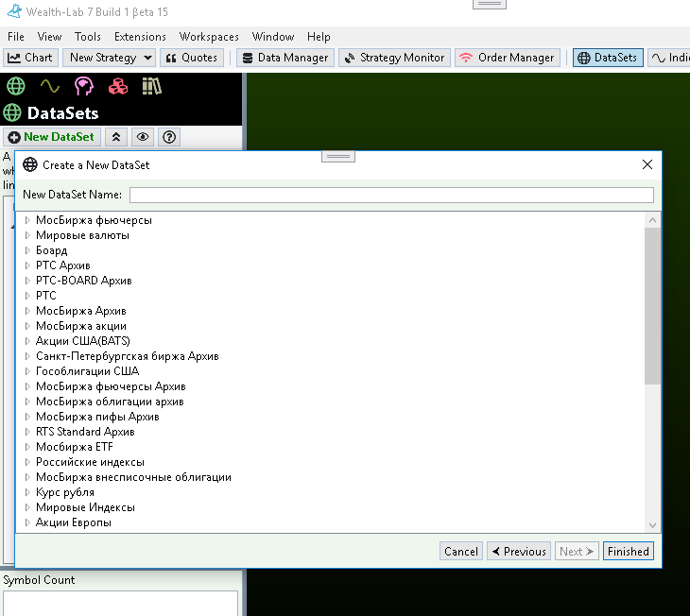690x616 pixels.
Task: Expand РТС-BOARD Архив node
Action: click(27, 281)
